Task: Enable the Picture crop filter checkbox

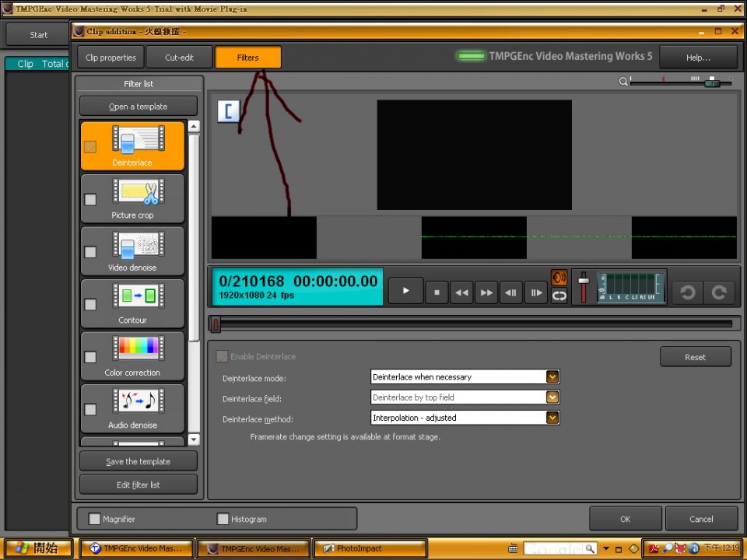Action: click(x=90, y=199)
